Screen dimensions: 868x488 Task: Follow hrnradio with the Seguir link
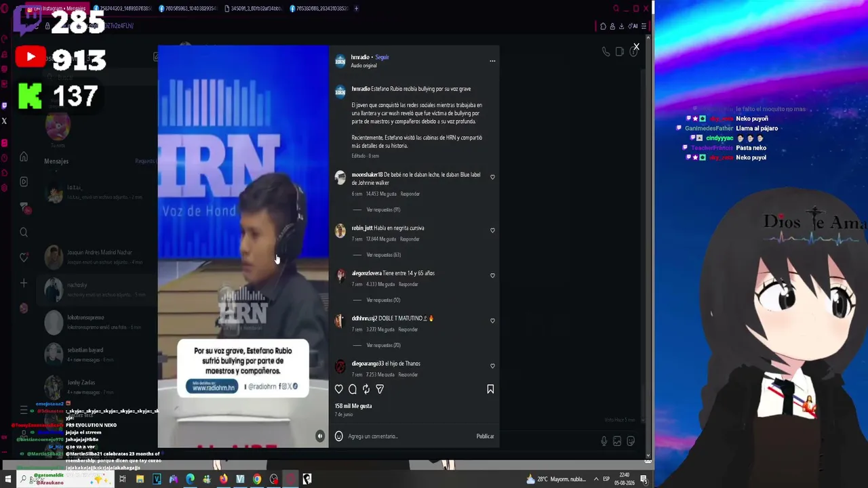382,57
